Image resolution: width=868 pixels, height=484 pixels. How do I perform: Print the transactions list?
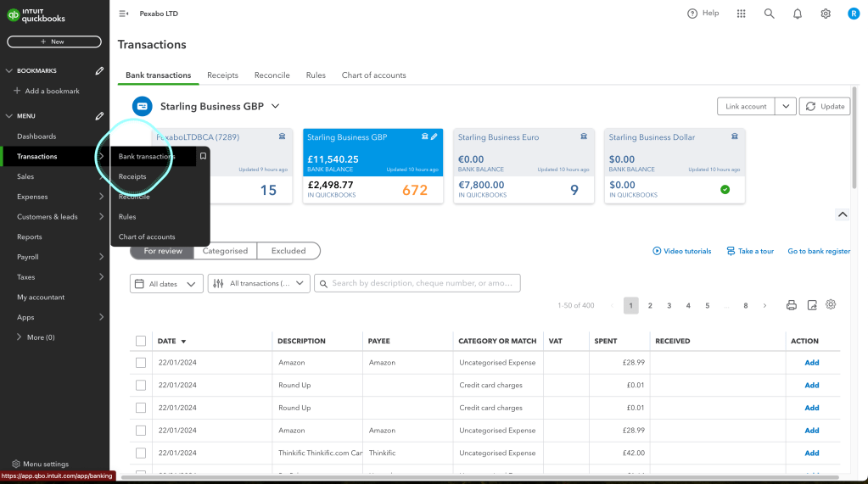point(792,305)
